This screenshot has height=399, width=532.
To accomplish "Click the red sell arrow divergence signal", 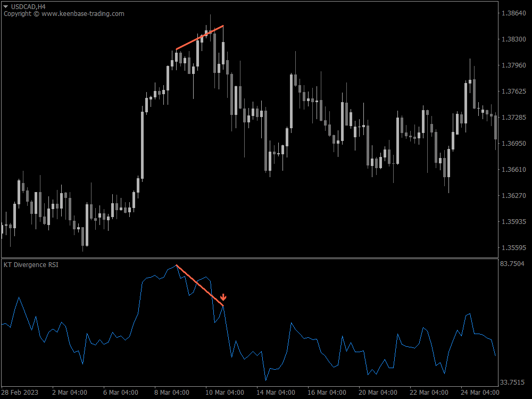I will (x=224, y=297).
